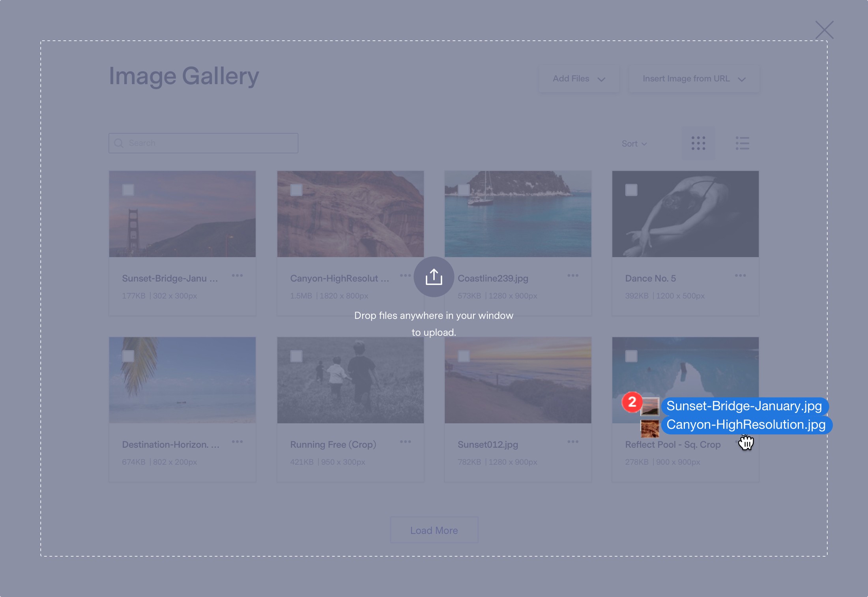The width and height of the screenshot is (868, 597).
Task: Open the Coastline sailboat thumbnail
Action: [x=518, y=214]
